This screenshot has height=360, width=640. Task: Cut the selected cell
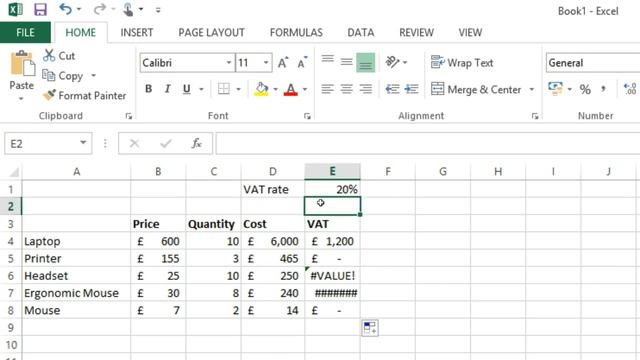59,56
